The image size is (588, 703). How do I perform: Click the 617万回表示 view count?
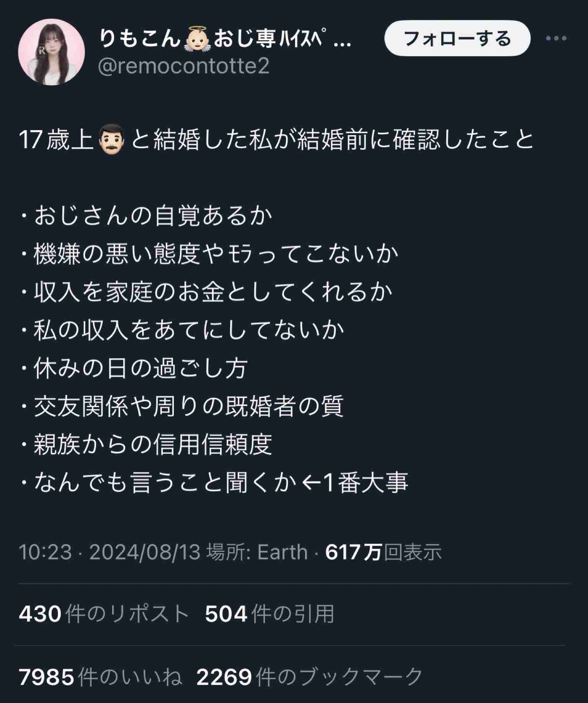pyautogui.click(x=384, y=552)
